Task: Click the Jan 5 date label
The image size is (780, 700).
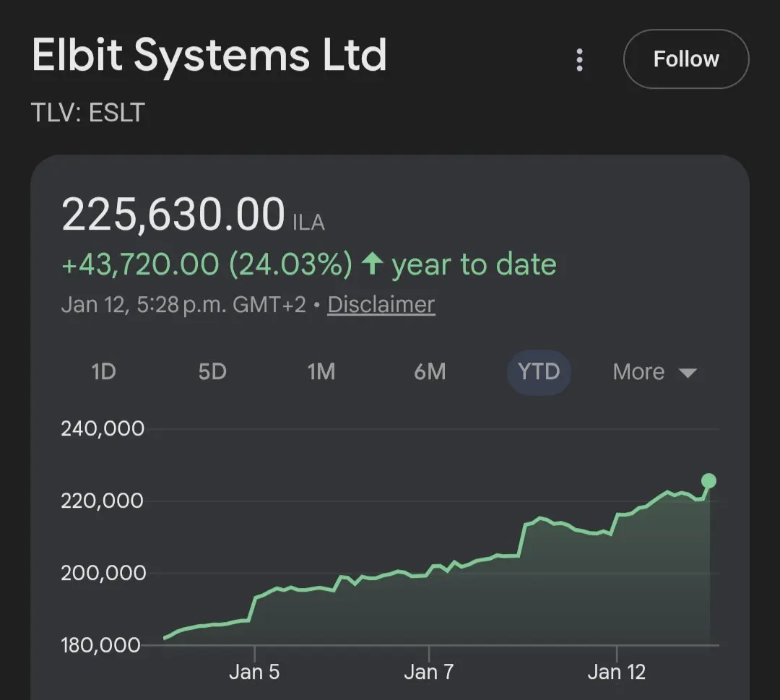Action: pyautogui.click(x=254, y=672)
